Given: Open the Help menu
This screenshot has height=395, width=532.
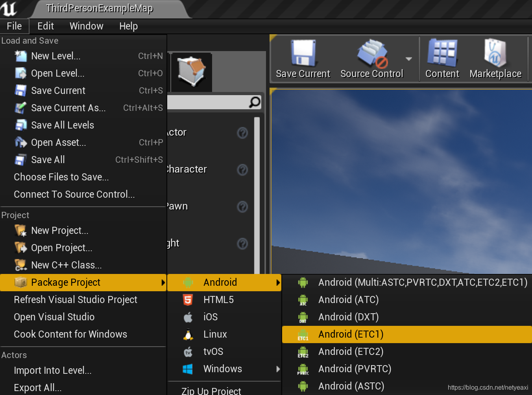Looking at the screenshot, I should pos(129,26).
